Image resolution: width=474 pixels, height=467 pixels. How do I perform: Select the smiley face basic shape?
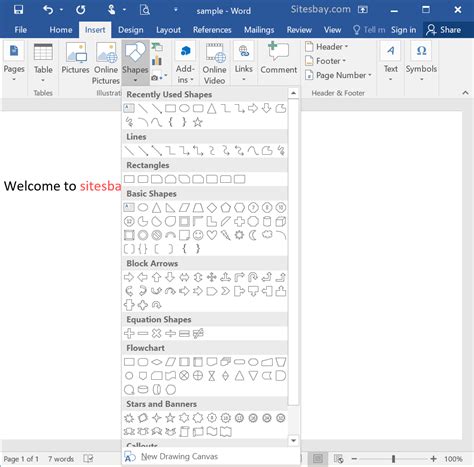[x=198, y=235]
